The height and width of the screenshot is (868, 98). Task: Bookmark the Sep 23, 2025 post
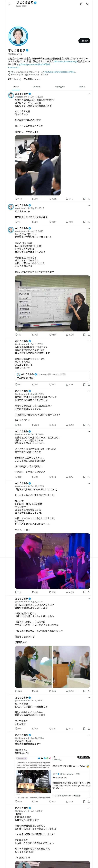tap(84, 222)
